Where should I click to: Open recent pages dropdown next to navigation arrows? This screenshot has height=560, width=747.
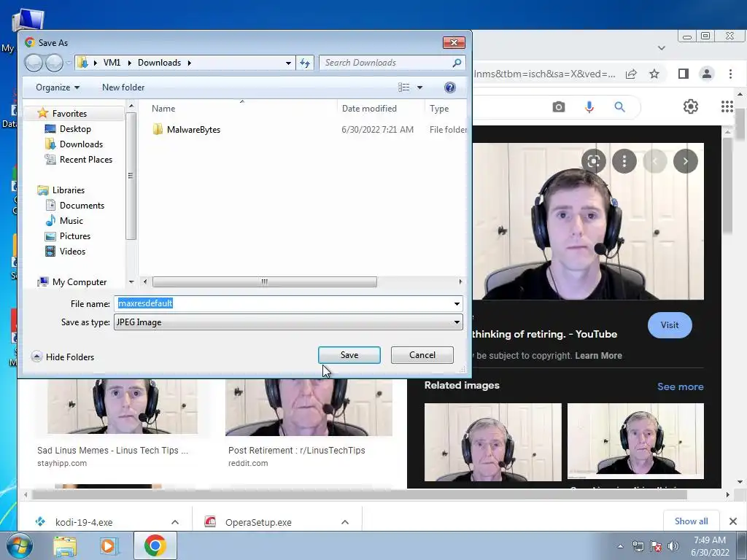click(x=69, y=63)
